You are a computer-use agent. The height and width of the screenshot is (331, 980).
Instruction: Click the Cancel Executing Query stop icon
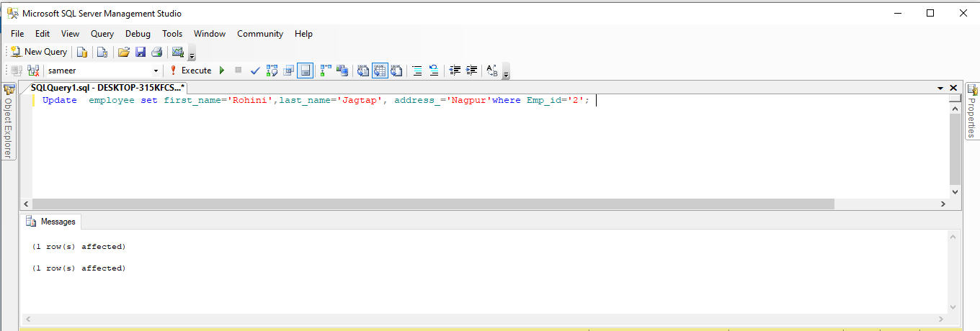pyautogui.click(x=238, y=71)
